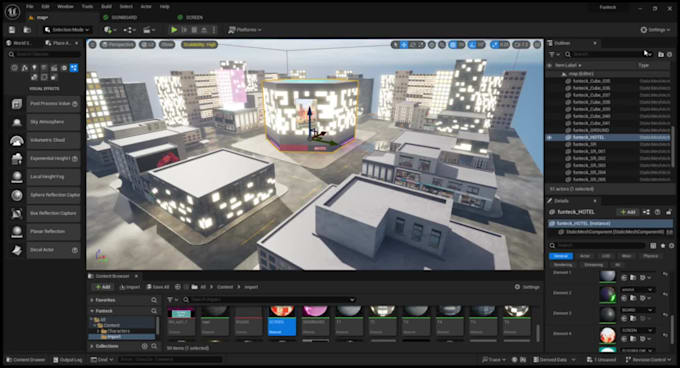680x368 pixels.
Task: Click the Element 4 material thumbnail
Action: [608, 335]
